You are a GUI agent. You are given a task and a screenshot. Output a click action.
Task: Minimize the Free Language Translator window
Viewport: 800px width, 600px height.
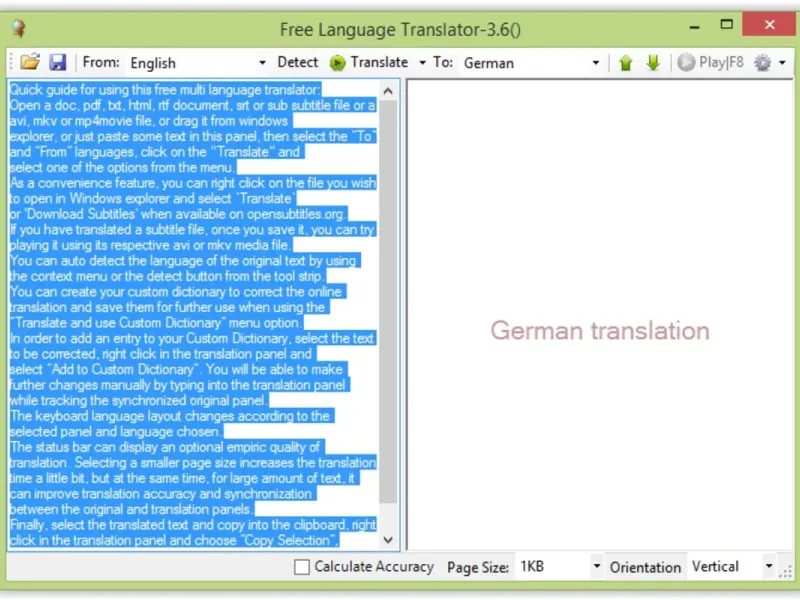point(694,26)
